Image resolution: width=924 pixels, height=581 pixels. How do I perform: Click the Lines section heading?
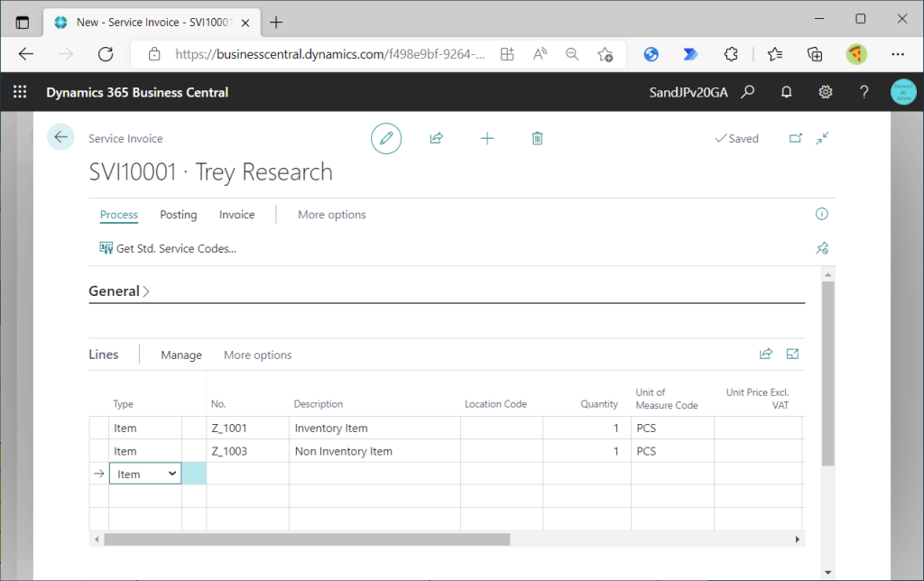click(104, 355)
